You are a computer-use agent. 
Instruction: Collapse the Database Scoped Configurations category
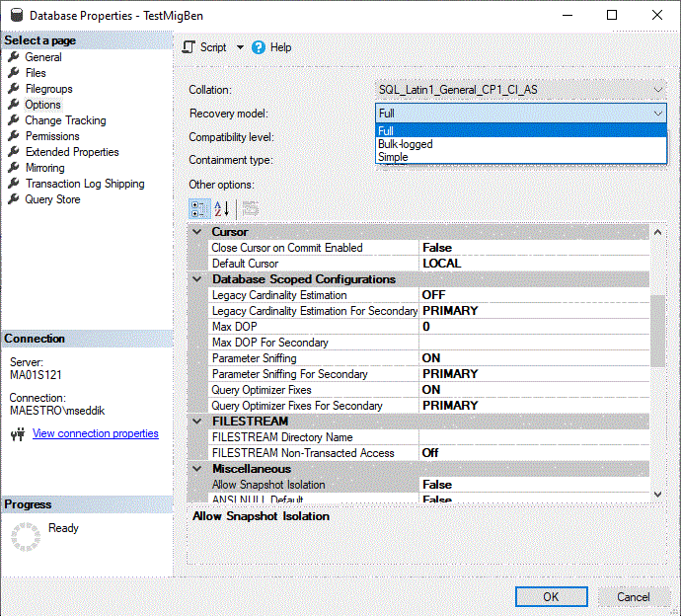pos(197,279)
